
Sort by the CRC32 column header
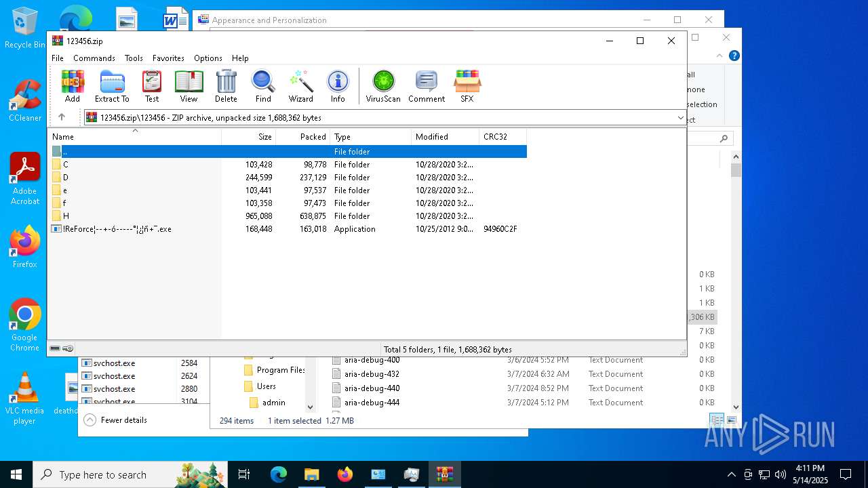(502, 137)
